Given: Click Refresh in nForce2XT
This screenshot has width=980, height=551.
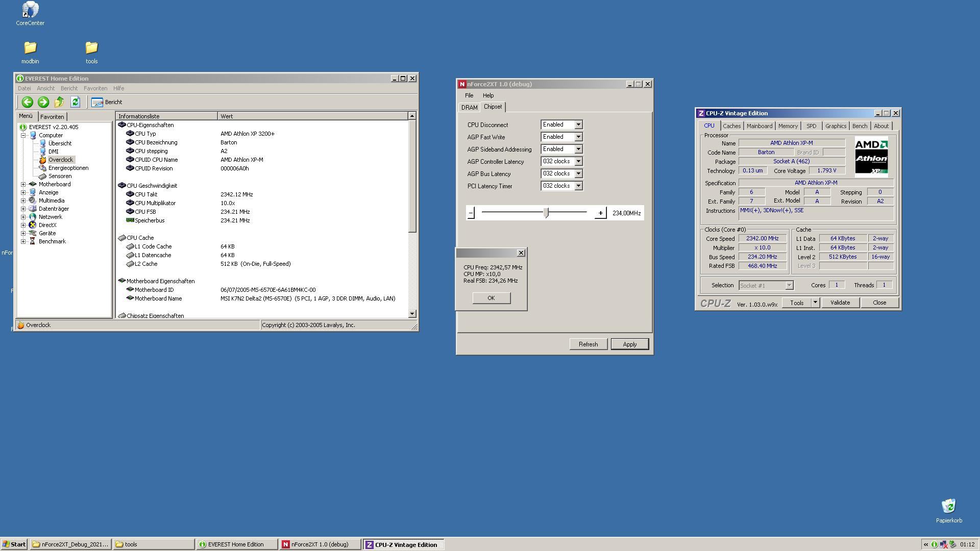Looking at the screenshot, I should (588, 344).
